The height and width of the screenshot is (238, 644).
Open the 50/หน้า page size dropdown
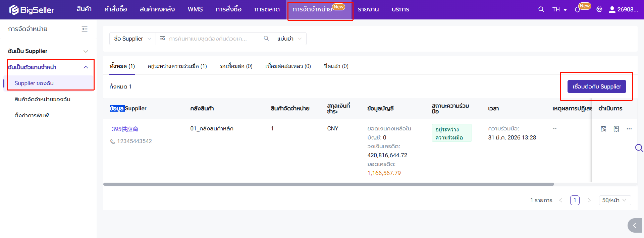coord(614,200)
